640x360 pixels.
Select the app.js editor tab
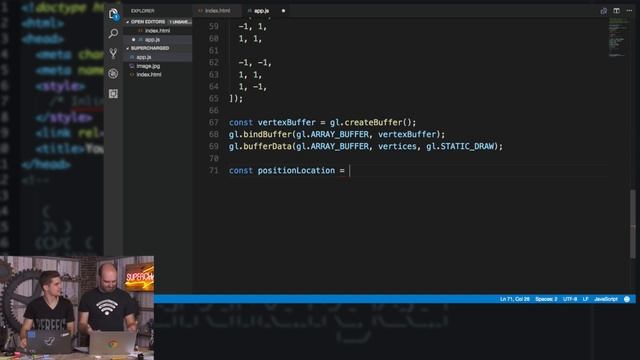[x=262, y=11]
